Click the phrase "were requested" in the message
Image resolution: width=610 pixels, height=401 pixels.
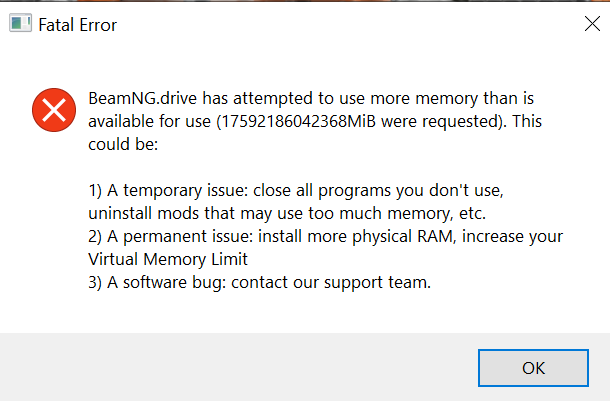[440, 121]
